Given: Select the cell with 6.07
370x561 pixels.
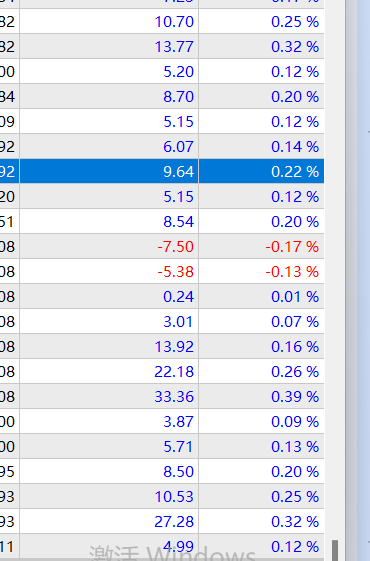Looking at the screenshot, I should pos(178,147).
